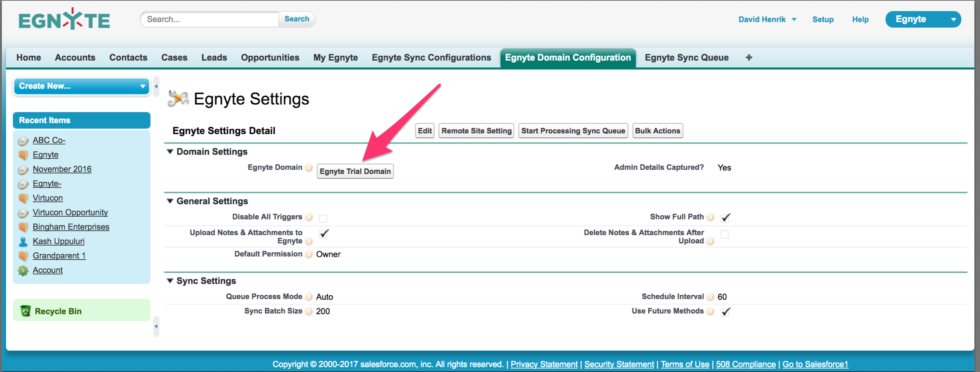
Task: Click the folder icon beside Virtucon
Action: point(23,198)
